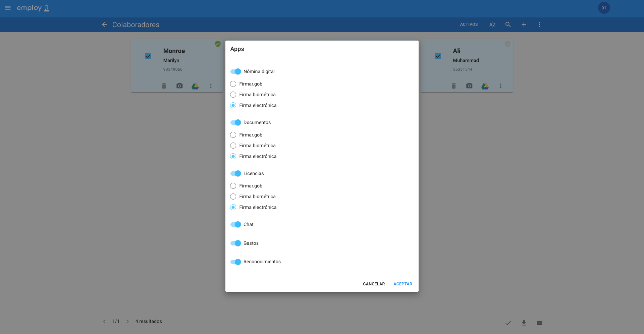Image resolution: width=644 pixels, height=334 pixels.
Task: Click the ACTIVOS filter
Action: pyautogui.click(x=469, y=24)
